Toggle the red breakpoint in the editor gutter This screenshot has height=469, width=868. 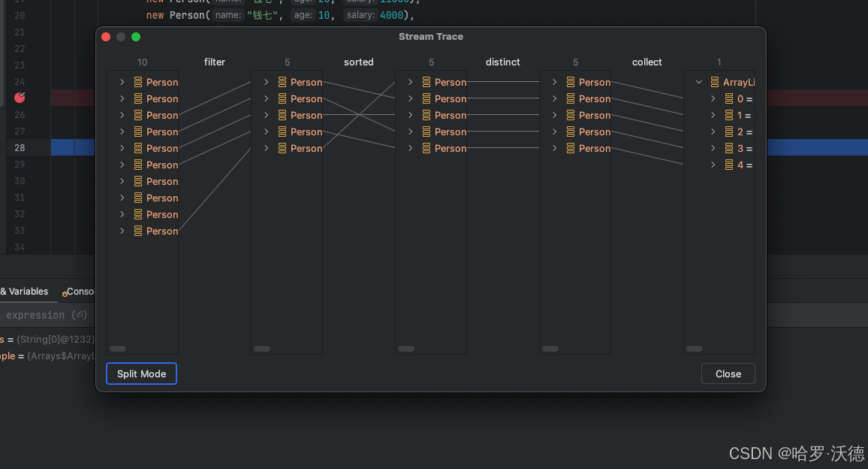coord(20,97)
